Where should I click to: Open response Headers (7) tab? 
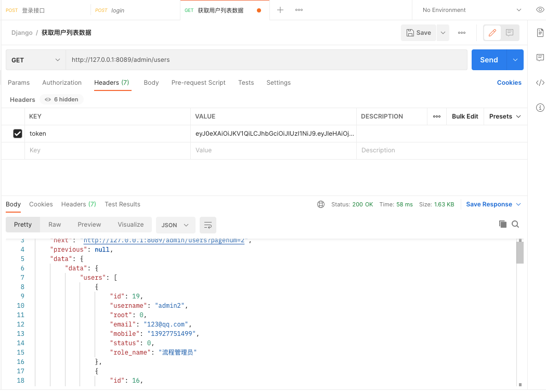point(79,204)
